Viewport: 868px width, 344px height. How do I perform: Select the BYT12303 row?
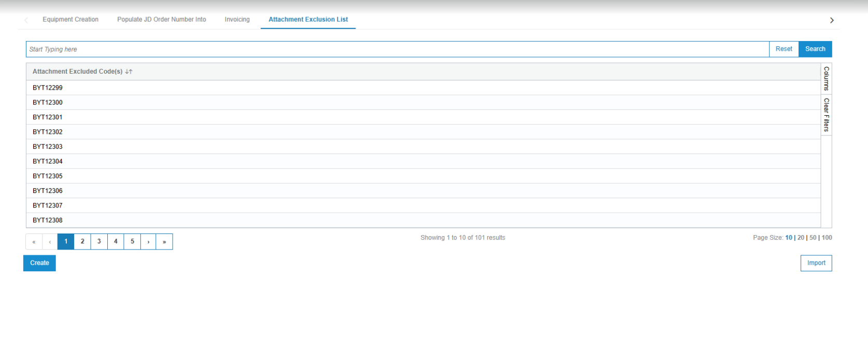(48, 147)
